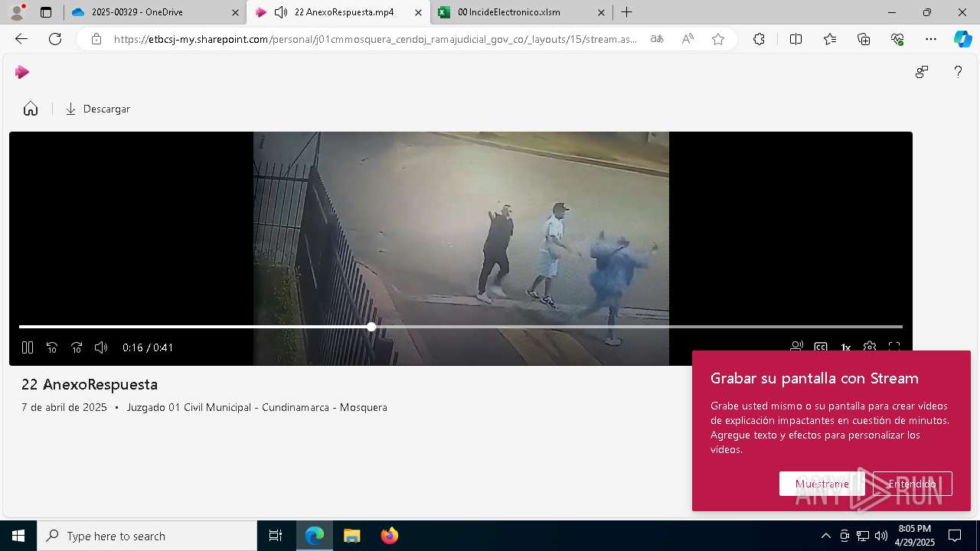Click the Muéstrame button
The image size is (980, 551).
(822, 484)
